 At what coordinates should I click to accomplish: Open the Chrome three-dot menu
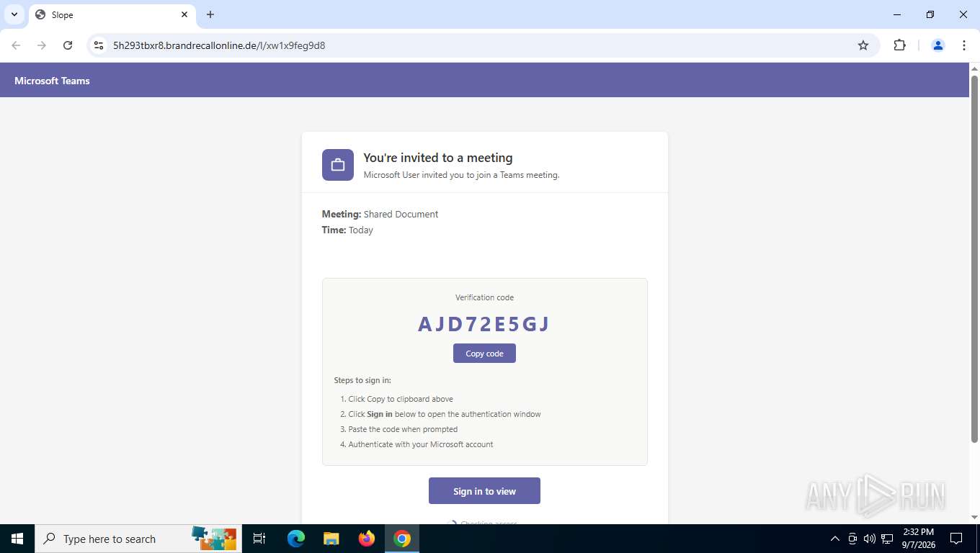click(x=964, y=45)
